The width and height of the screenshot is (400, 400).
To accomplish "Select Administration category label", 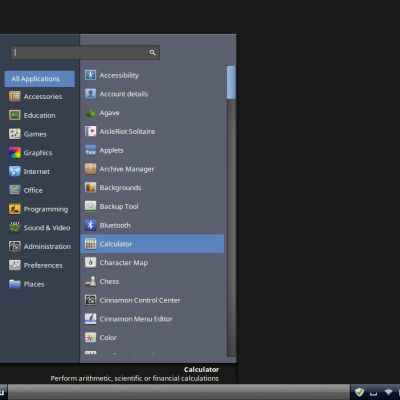I will (x=47, y=246).
